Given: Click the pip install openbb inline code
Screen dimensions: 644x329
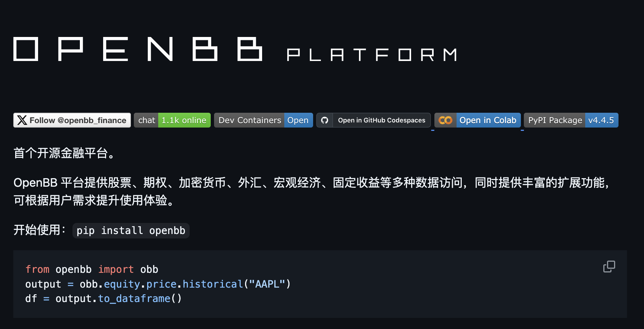Looking at the screenshot, I should (x=131, y=231).
